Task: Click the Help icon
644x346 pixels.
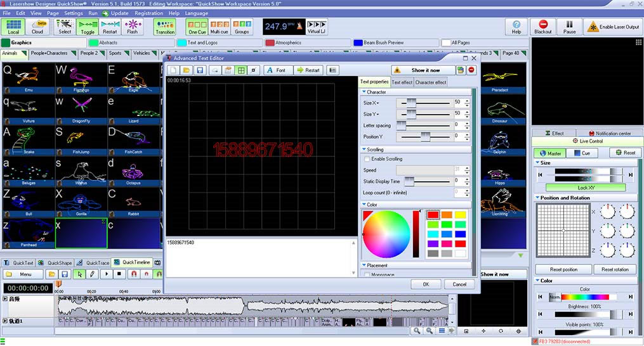Action: click(516, 27)
